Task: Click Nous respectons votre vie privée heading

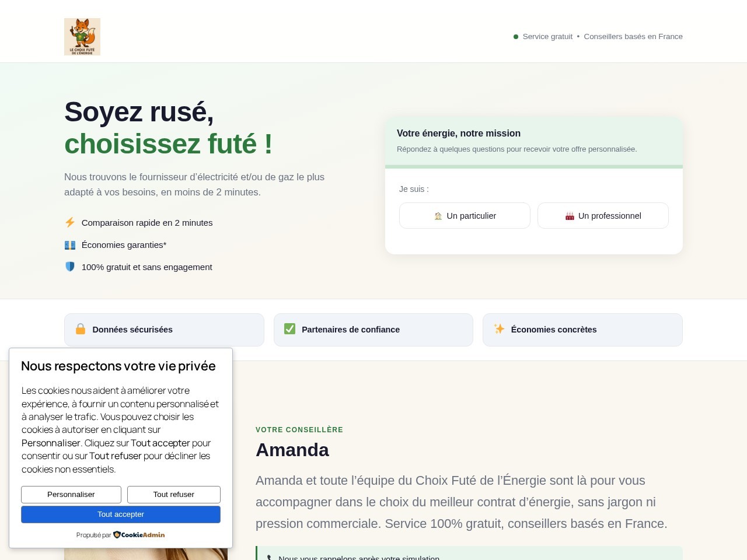Action: click(x=118, y=366)
